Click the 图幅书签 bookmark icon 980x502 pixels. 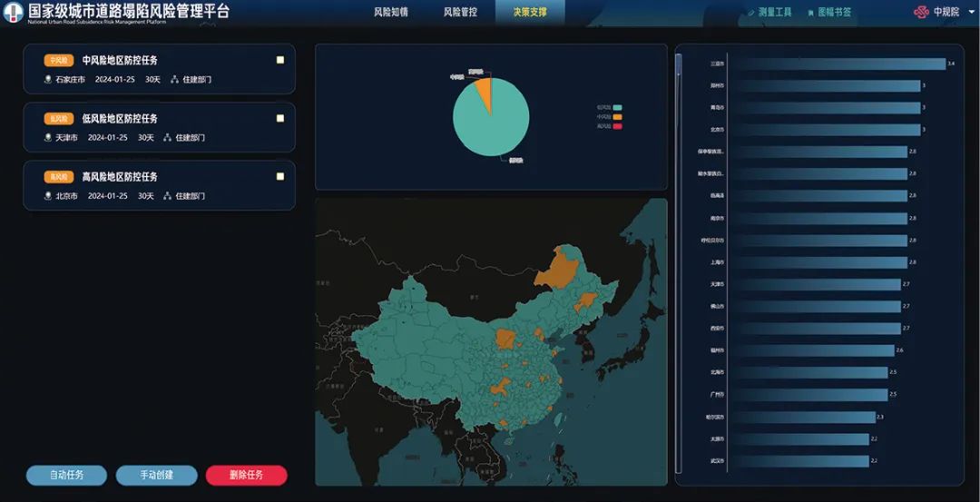(810, 13)
